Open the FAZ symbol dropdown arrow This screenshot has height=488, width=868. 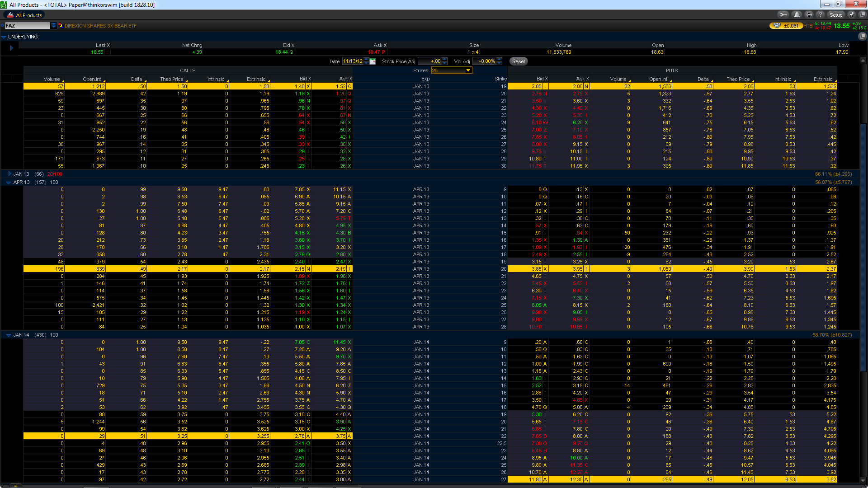pyautogui.click(x=53, y=26)
